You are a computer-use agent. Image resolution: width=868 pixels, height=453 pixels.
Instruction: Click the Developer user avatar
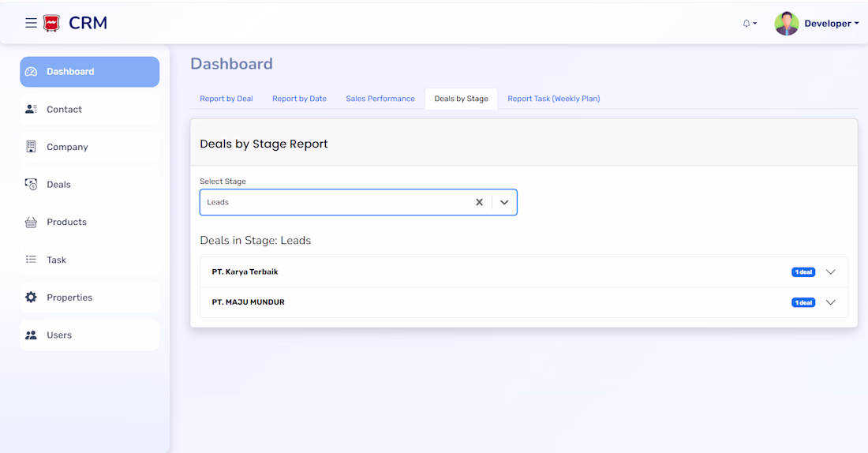pyautogui.click(x=786, y=23)
